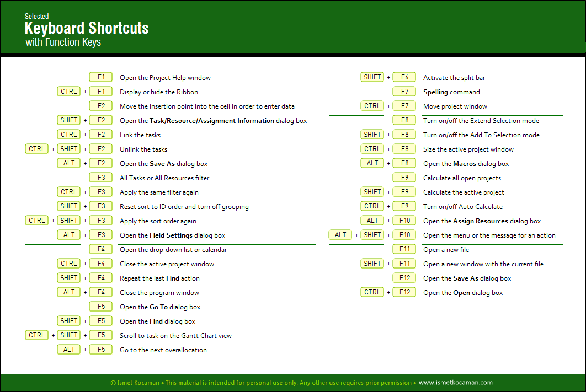The width and height of the screenshot is (586, 392).
Task: Select the F12 key beside 'Open the Open dialog box'
Action: 404,292
